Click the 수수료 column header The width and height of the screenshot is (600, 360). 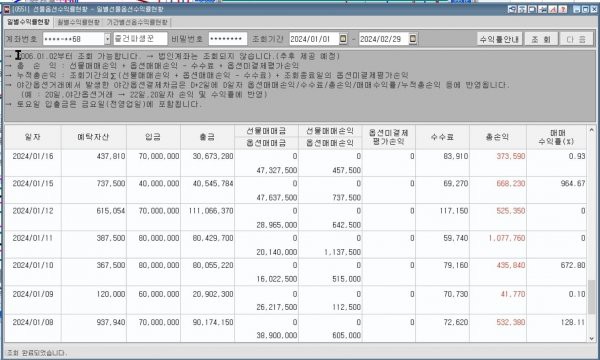point(442,137)
